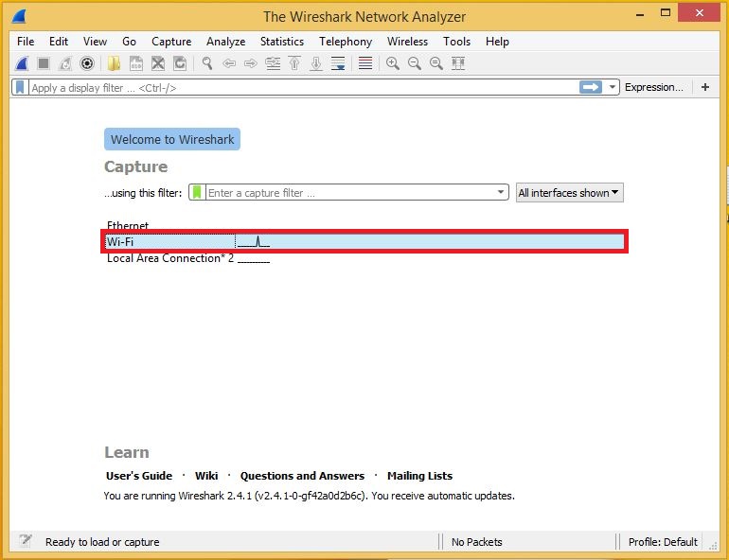Click the green capture filter bookmark icon
729x560 pixels.
[197, 192]
